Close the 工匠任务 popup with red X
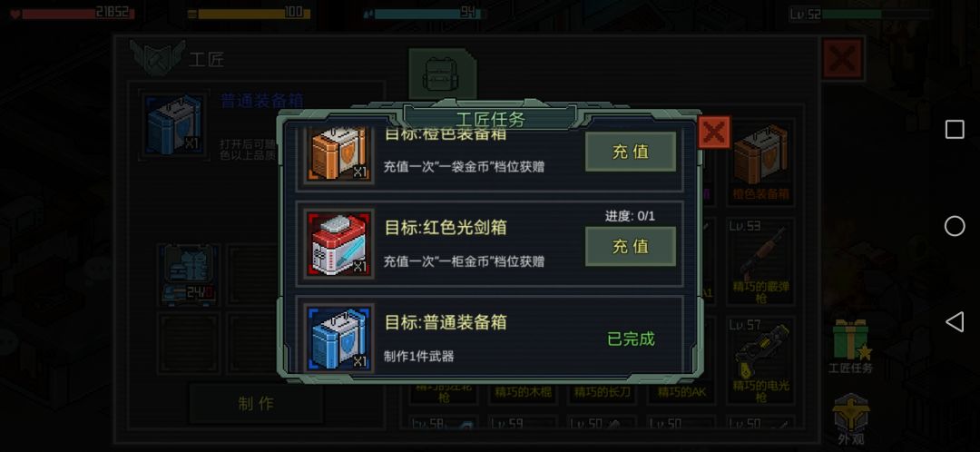 coord(714,132)
